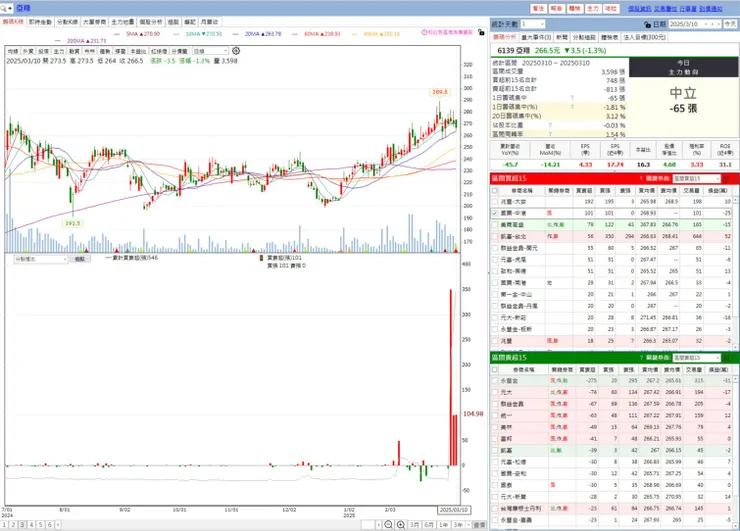Set chart range to 3月

pyautogui.click(x=415, y=525)
